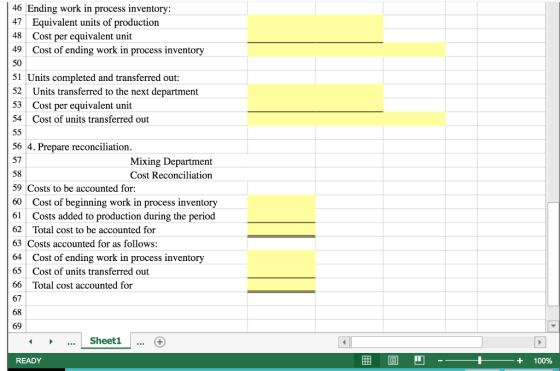Select row header 47
The height and width of the screenshot is (371, 560).
click(17, 22)
